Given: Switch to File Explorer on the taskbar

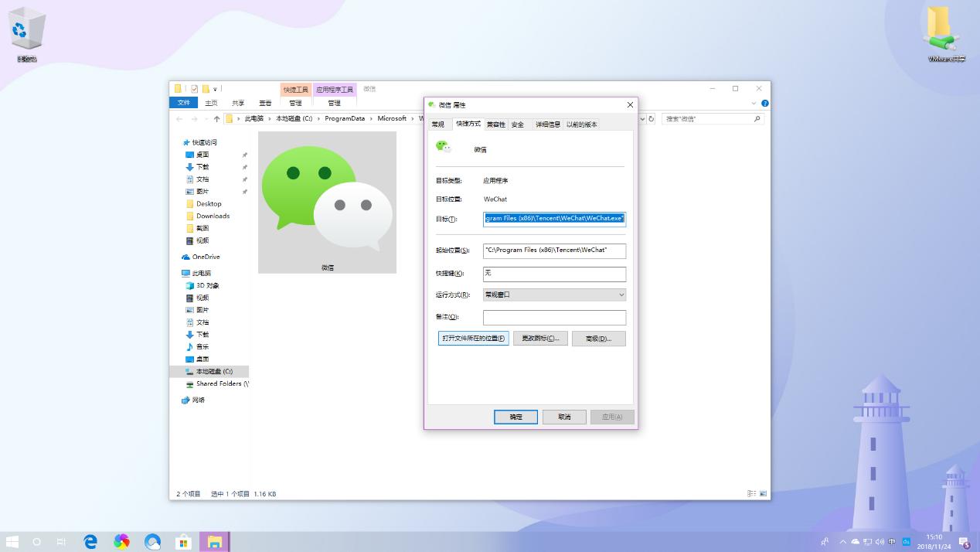Looking at the screenshot, I should tap(214, 542).
